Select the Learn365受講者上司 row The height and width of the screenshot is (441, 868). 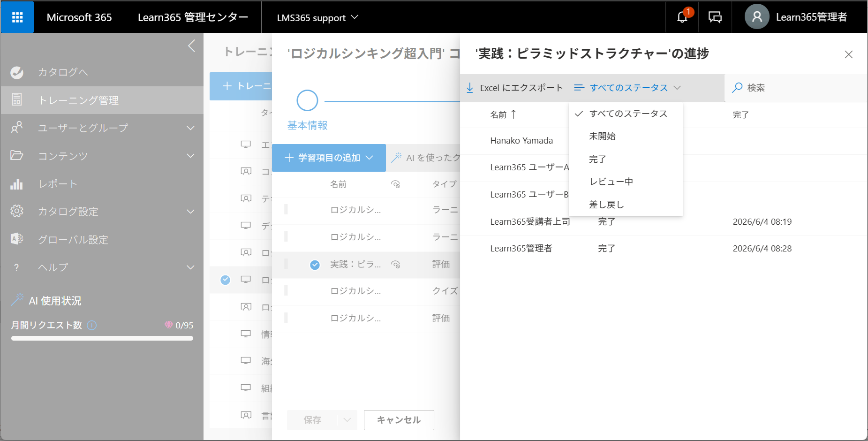[x=664, y=222]
